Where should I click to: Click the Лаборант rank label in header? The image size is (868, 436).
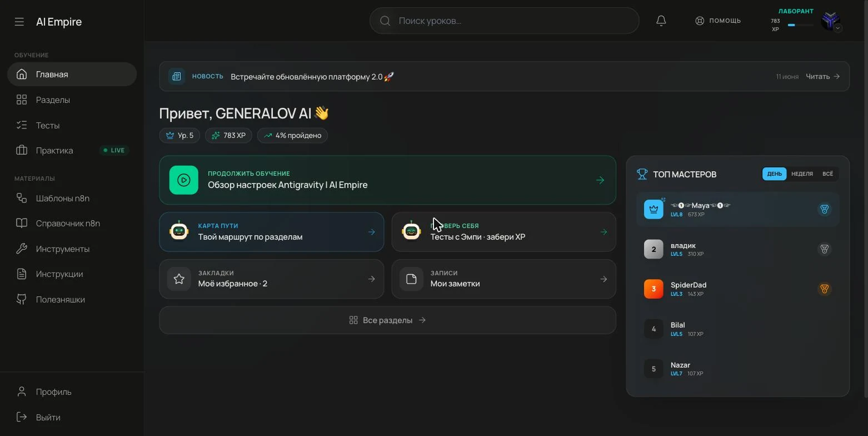click(796, 11)
